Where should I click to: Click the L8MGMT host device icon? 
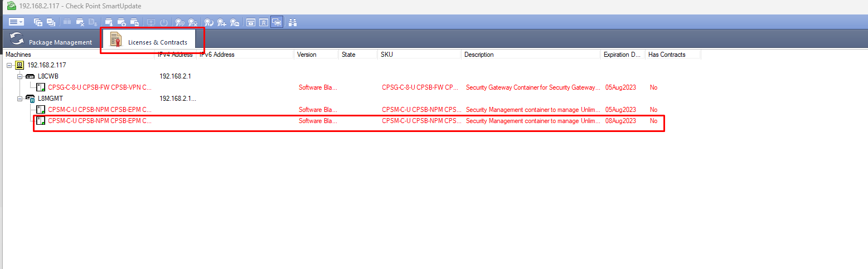click(x=30, y=99)
